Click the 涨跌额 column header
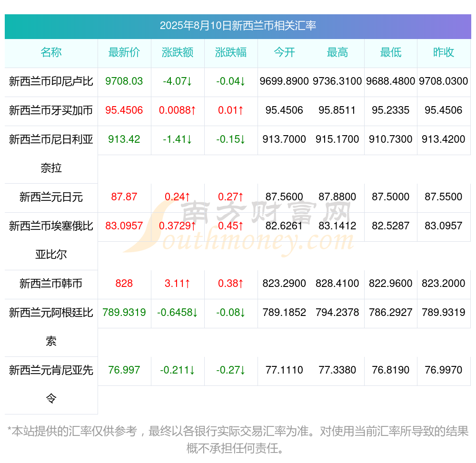Viewport: 476px width, 463px height. tap(178, 52)
